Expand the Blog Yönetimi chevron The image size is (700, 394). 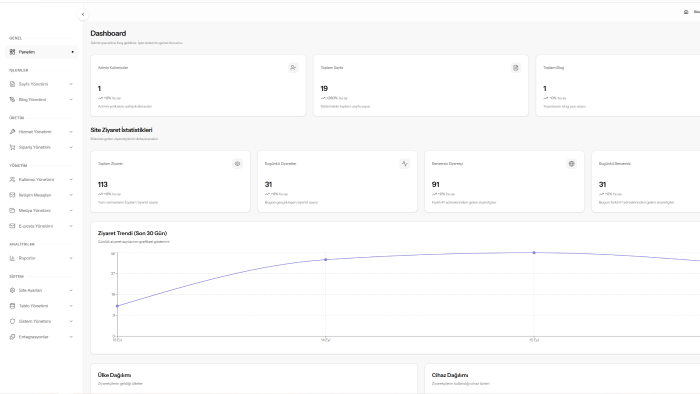click(71, 100)
